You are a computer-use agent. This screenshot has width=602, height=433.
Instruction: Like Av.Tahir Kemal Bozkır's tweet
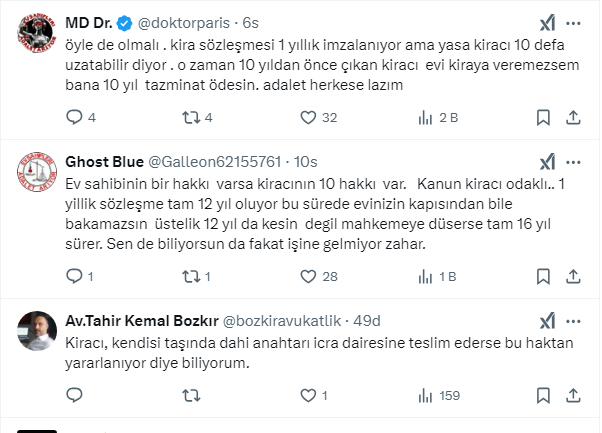303,395
